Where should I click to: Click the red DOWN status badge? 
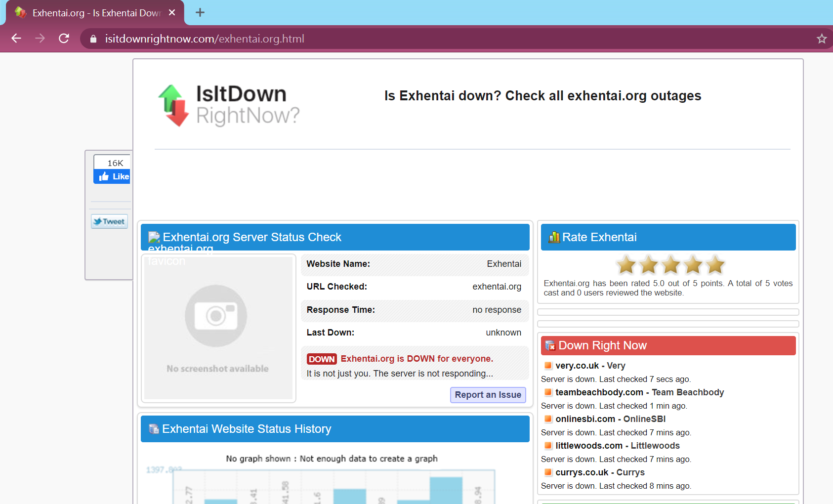point(322,359)
